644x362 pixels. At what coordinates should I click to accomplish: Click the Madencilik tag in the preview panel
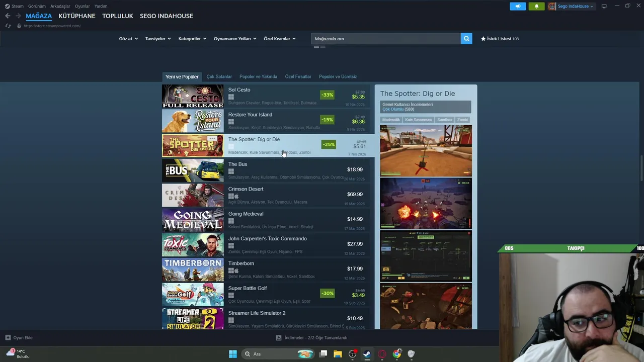tap(391, 120)
